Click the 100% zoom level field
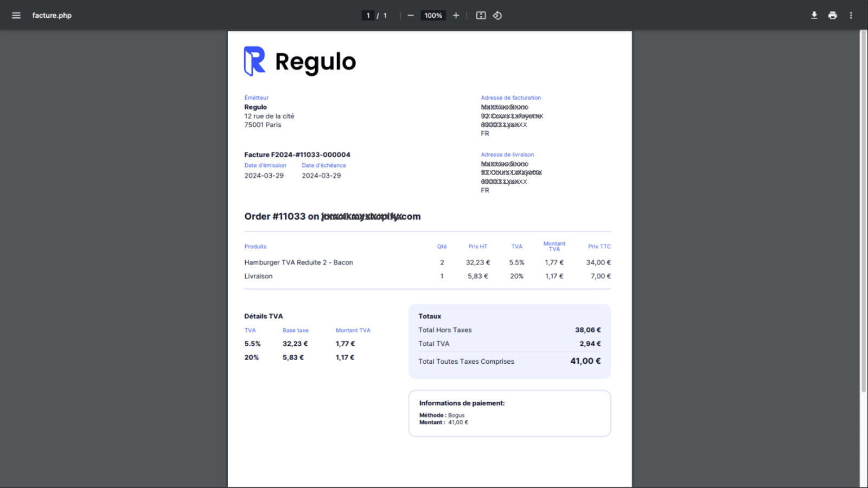868x488 pixels. coord(433,15)
